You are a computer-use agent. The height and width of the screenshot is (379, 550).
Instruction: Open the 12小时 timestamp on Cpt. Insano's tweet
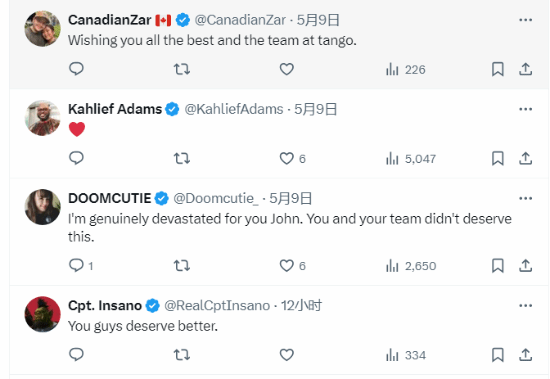pyautogui.click(x=301, y=306)
